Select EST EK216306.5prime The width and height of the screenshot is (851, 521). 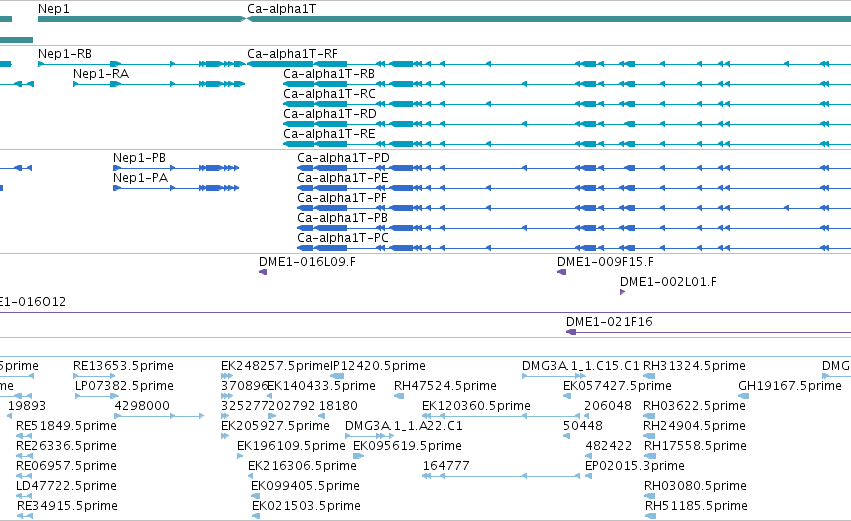(302, 466)
